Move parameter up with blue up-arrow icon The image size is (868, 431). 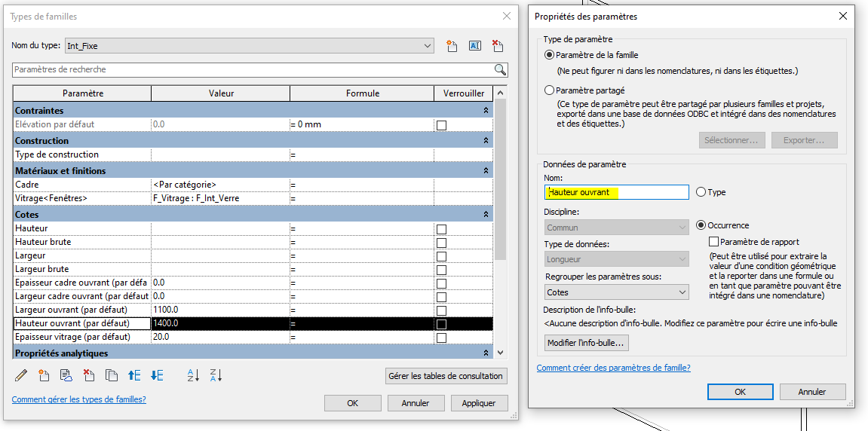(134, 375)
